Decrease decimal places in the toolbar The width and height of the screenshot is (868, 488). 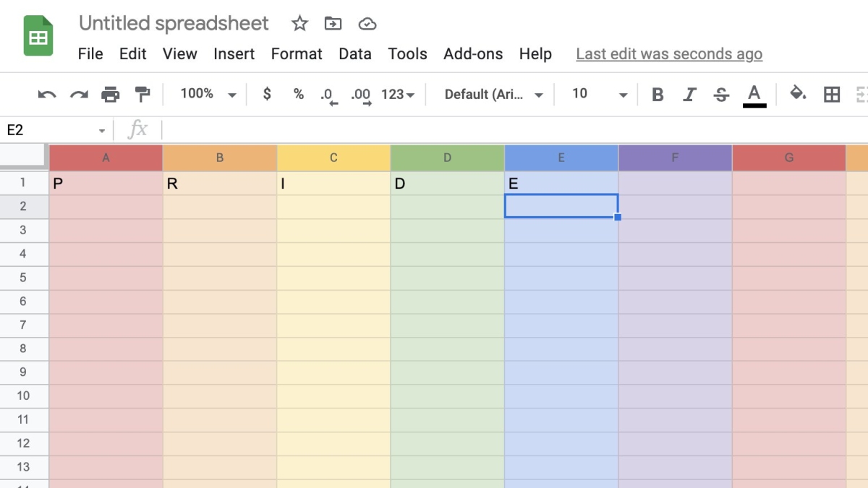point(328,95)
